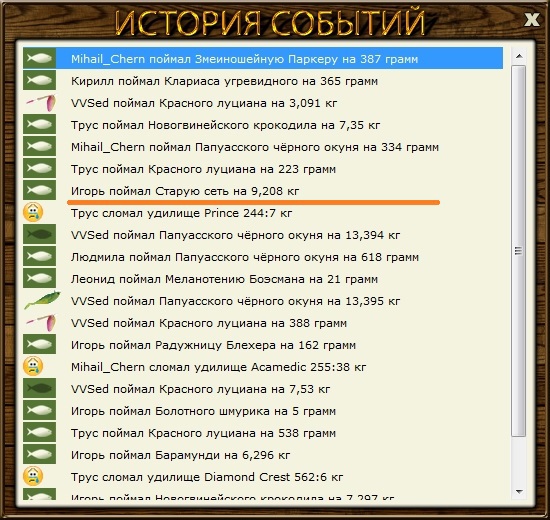Select row 'VVSed поймал Красного луциана на 3,091 кг'

(x=263, y=102)
